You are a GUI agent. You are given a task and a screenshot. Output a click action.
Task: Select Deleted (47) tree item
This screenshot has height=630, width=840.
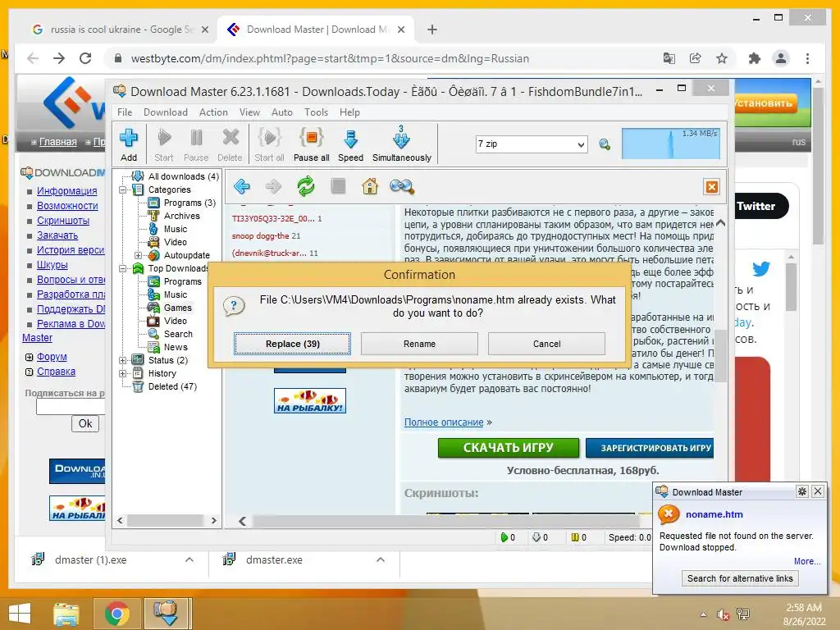(172, 387)
